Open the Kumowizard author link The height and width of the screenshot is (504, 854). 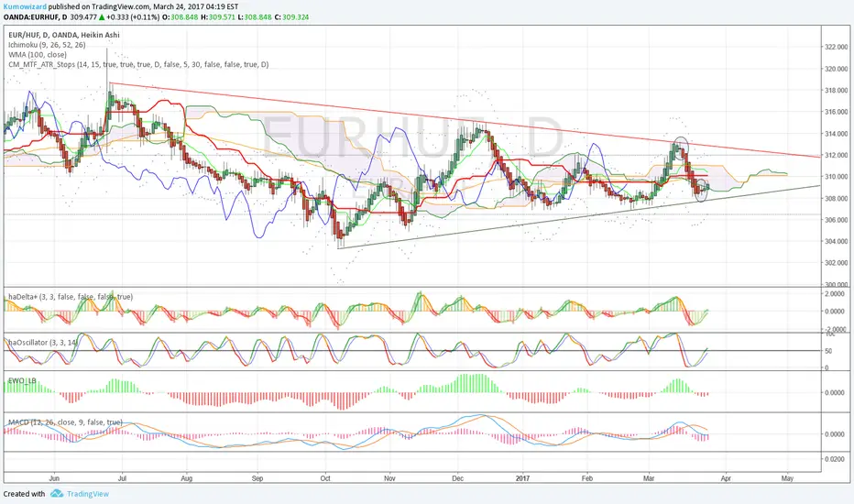(x=25, y=7)
